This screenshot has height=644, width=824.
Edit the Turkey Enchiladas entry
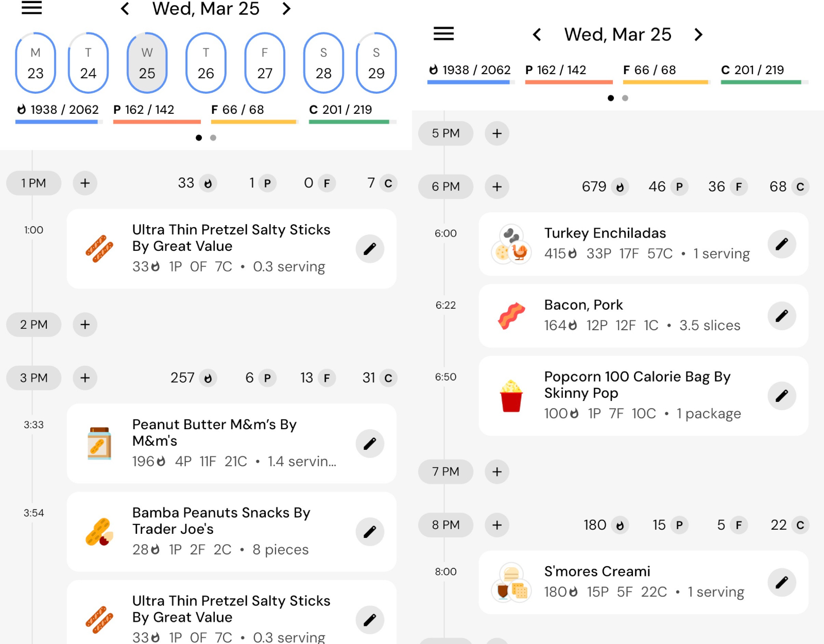(x=782, y=244)
